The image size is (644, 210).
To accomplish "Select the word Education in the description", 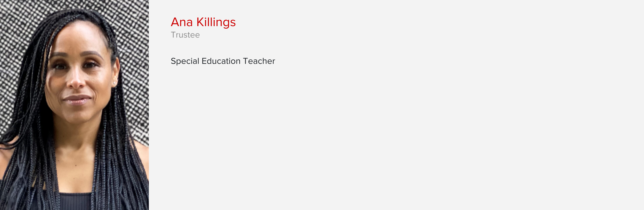I will click(x=221, y=61).
